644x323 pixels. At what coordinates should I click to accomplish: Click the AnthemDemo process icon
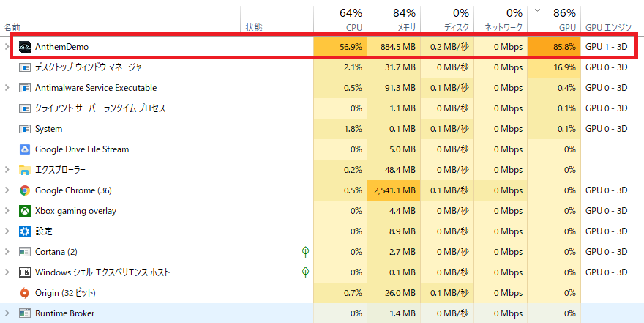(x=25, y=47)
